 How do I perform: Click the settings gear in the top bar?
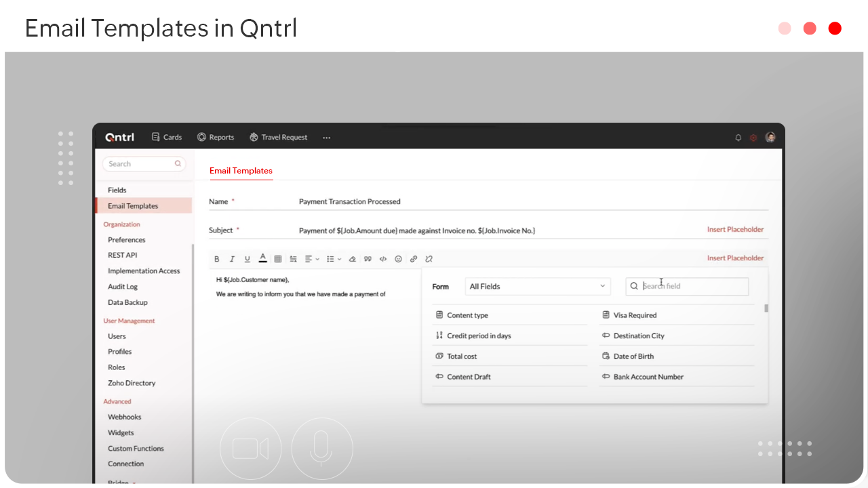coord(753,137)
